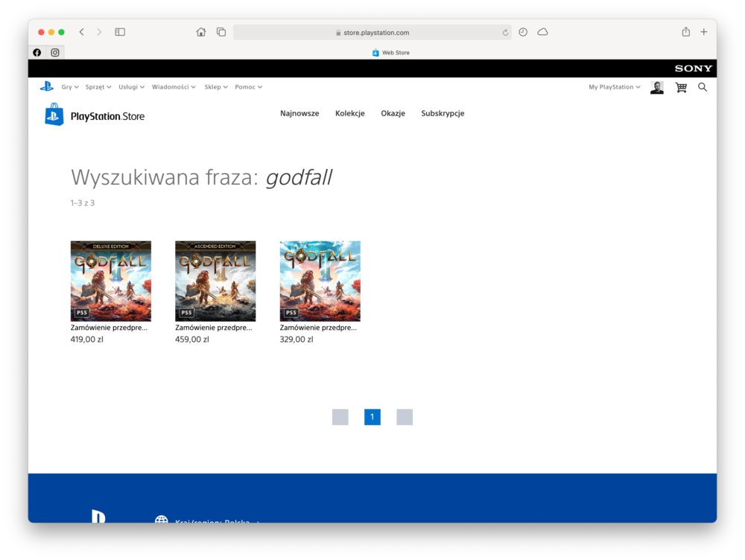The height and width of the screenshot is (560, 745).
Task: Click the preorder title above 459,00 zl
Action: click(213, 327)
